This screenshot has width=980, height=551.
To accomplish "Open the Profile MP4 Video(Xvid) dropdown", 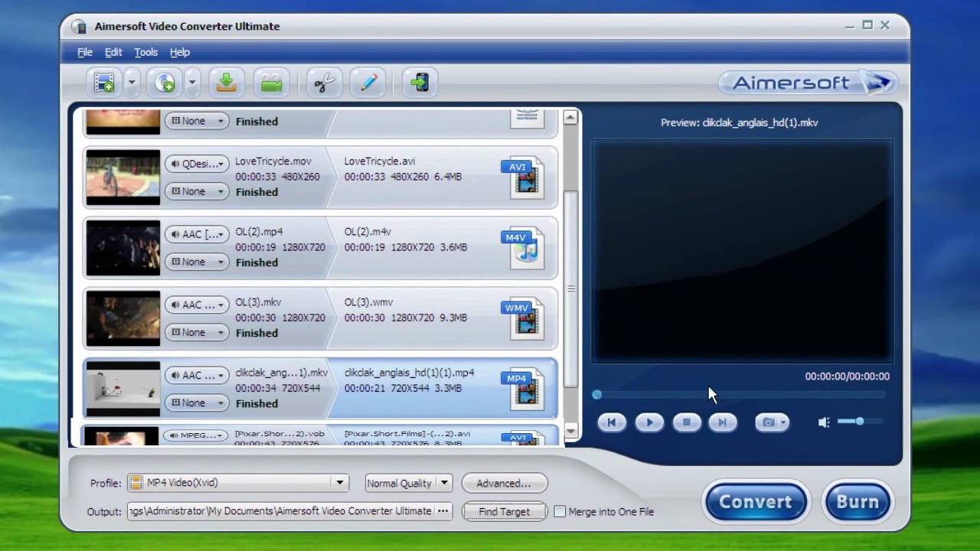I will (x=238, y=483).
